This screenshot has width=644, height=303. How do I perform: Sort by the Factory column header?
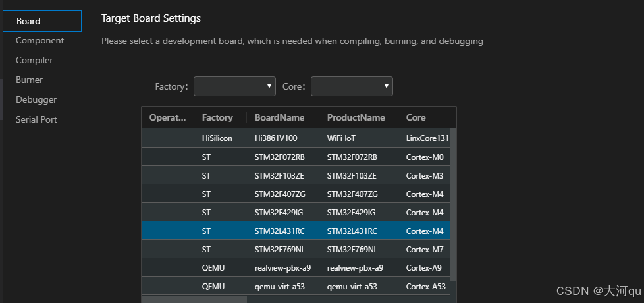(217, 117)
